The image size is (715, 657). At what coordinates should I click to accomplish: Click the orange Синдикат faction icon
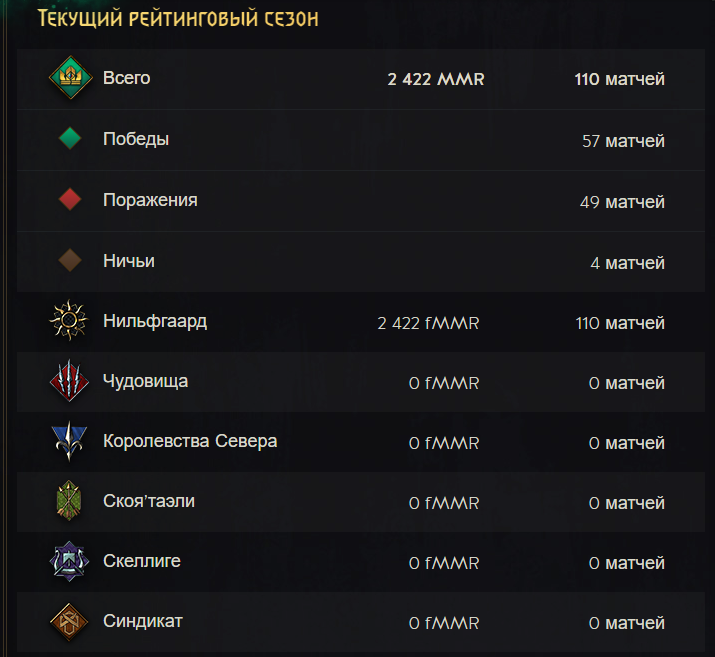pos(70,621)
